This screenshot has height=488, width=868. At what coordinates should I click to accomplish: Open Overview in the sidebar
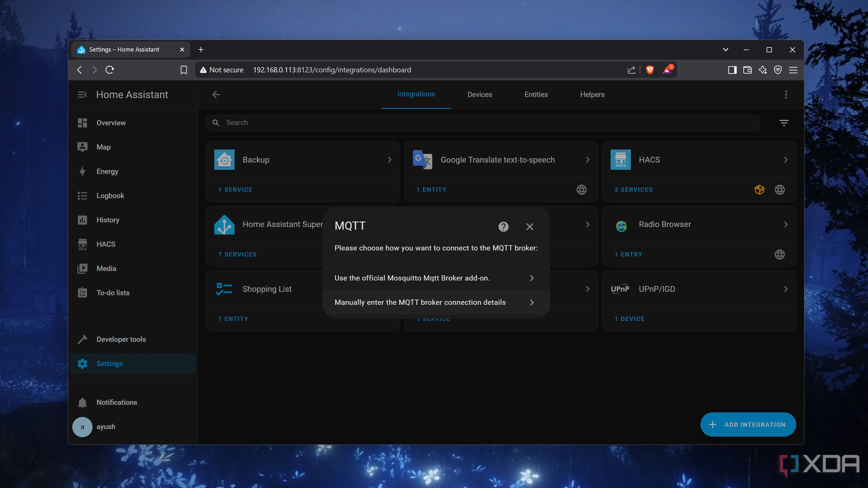(133, 123)
